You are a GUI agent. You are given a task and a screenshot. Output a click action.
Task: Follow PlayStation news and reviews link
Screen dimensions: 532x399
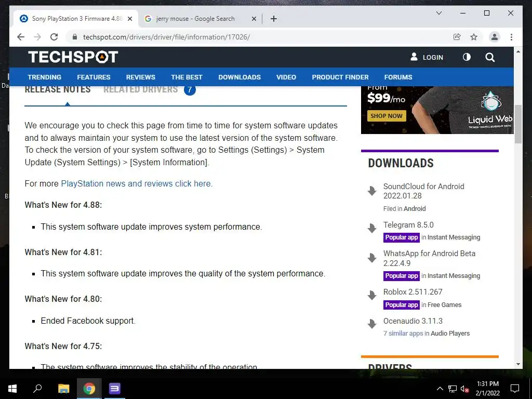(x=137, y=183)
